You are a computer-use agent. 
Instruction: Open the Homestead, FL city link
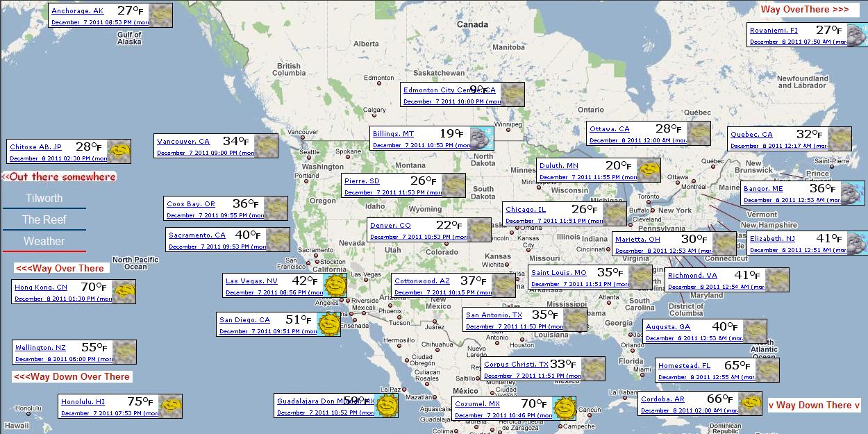click(684, 366)
